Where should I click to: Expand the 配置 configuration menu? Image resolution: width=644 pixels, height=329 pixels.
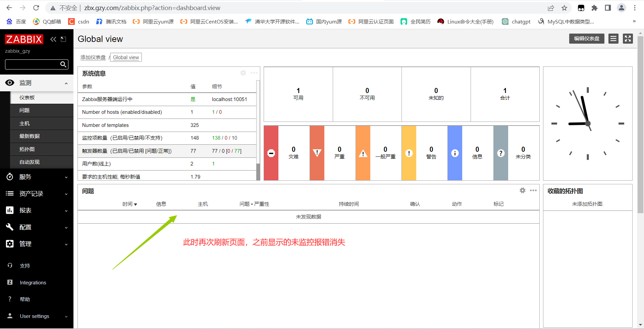37,227
